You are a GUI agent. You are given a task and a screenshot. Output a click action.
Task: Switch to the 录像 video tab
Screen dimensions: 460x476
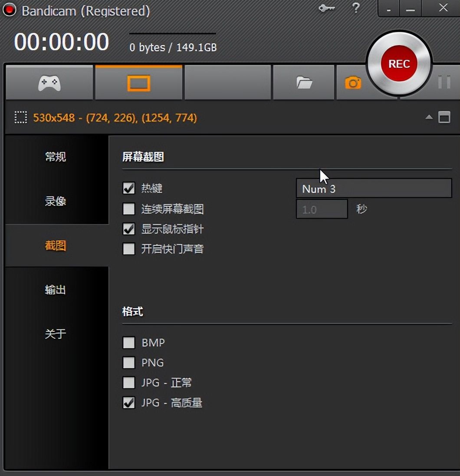pyautogui.click(x=56, y=202)
